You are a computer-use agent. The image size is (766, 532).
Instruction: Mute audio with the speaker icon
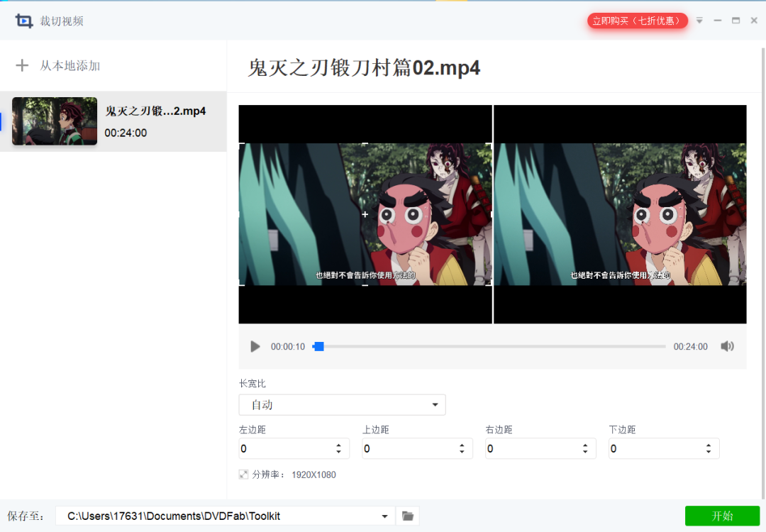(x=728, y=346)
